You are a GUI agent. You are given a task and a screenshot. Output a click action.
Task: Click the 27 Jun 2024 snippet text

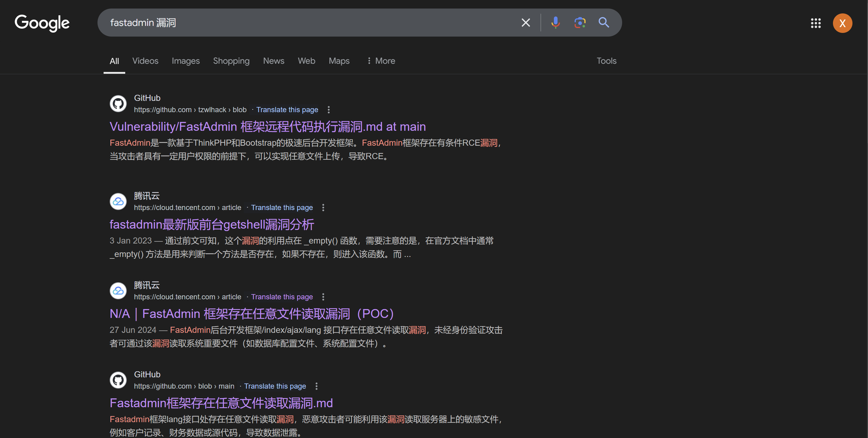306,337
